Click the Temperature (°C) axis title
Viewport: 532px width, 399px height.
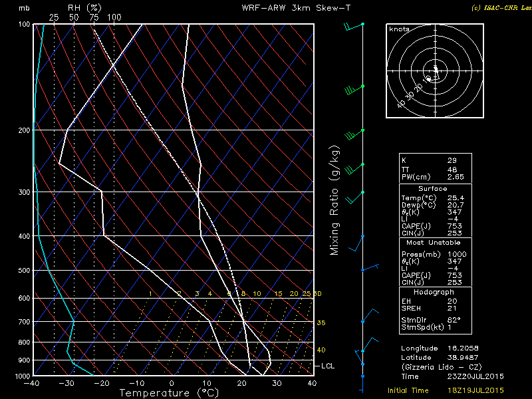[x=169, y=393]
